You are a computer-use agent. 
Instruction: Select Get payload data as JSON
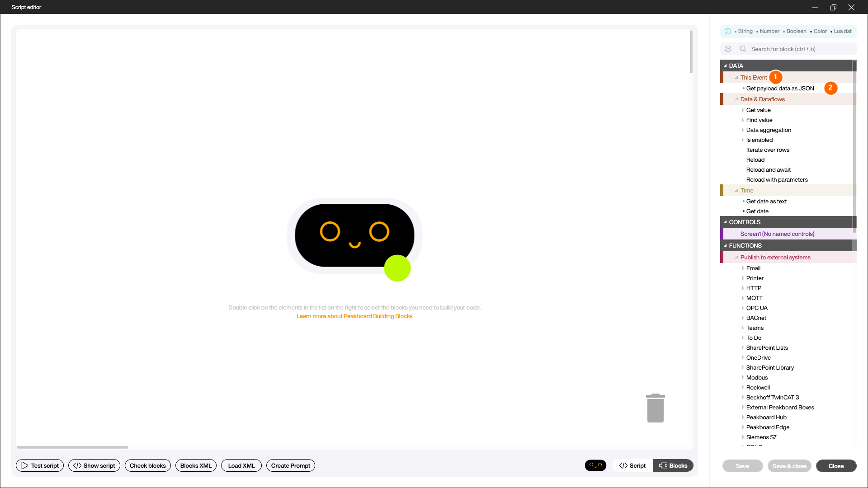pos(780,89)
